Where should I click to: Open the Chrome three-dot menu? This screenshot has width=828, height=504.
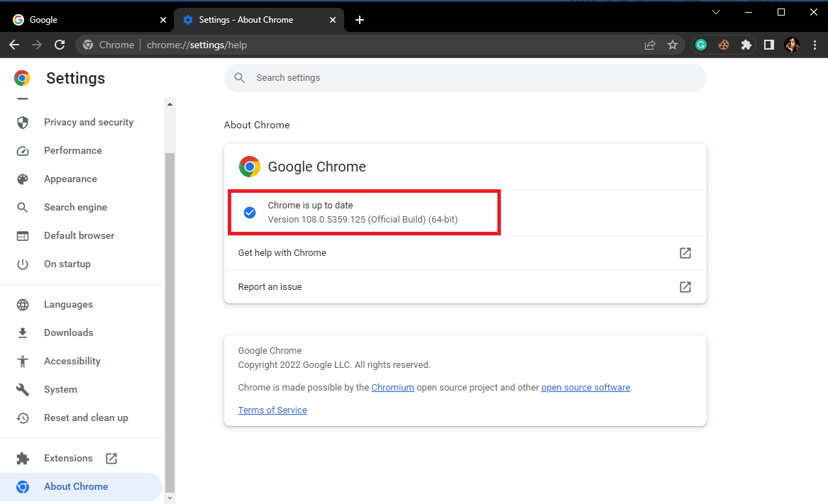point(815,45)
